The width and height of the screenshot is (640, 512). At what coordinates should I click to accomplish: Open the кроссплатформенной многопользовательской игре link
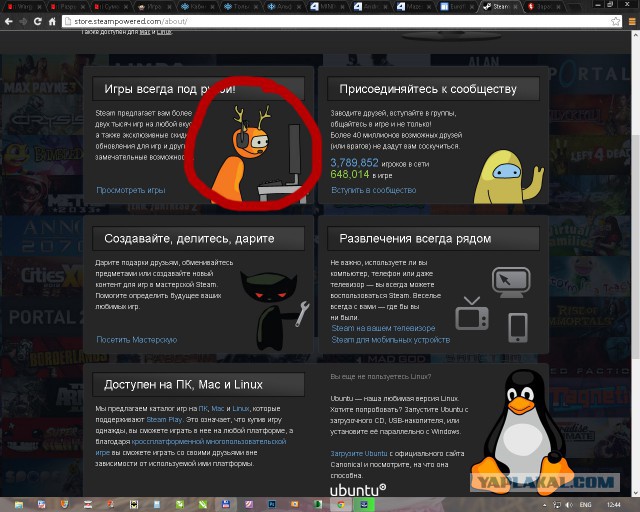[191, 447]
